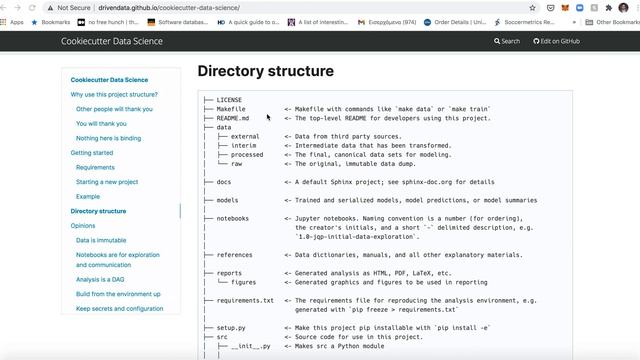This screenshot has height=360, width=640.
Task: Go to 'You will thank you' section
Action: point(101,124)
